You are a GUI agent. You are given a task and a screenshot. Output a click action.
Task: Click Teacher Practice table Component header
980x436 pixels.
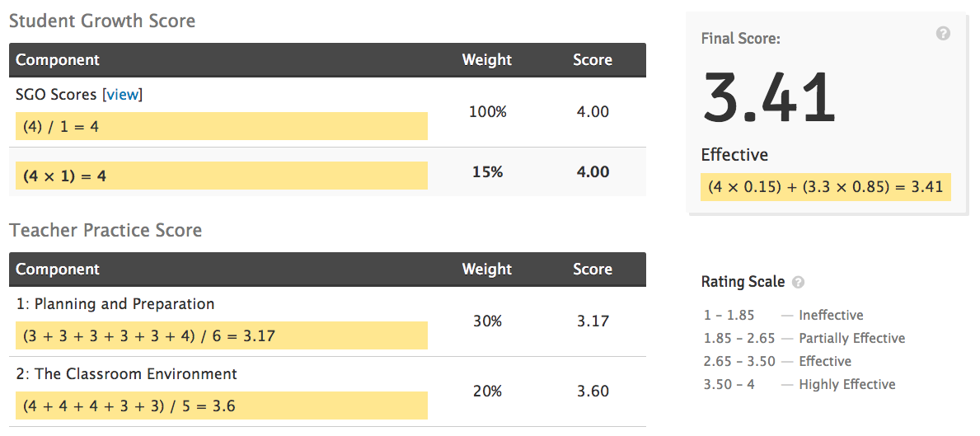point(58,270)
